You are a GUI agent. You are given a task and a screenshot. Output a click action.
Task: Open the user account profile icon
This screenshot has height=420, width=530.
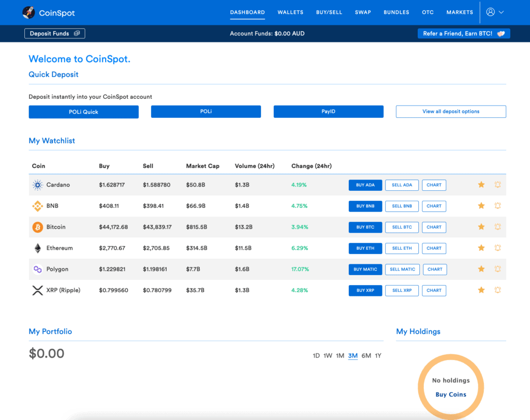point(491,12)
